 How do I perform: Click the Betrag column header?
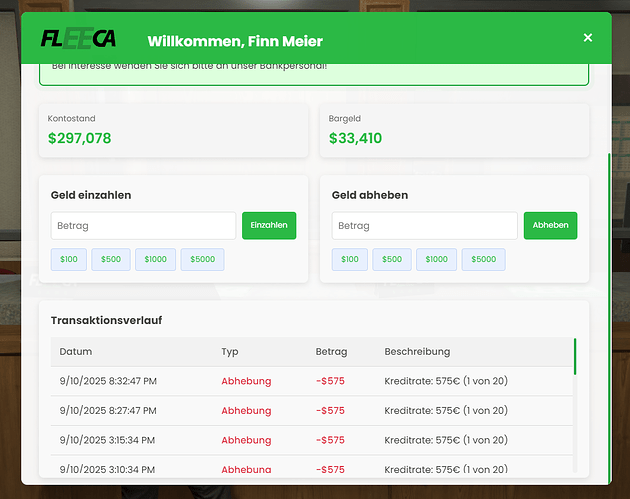point(331,352)
